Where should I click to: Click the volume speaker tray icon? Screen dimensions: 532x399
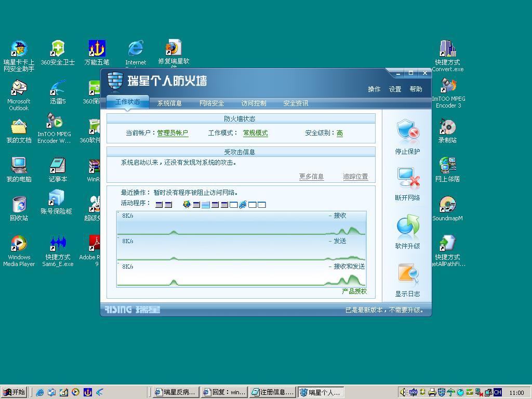[403, 392]
